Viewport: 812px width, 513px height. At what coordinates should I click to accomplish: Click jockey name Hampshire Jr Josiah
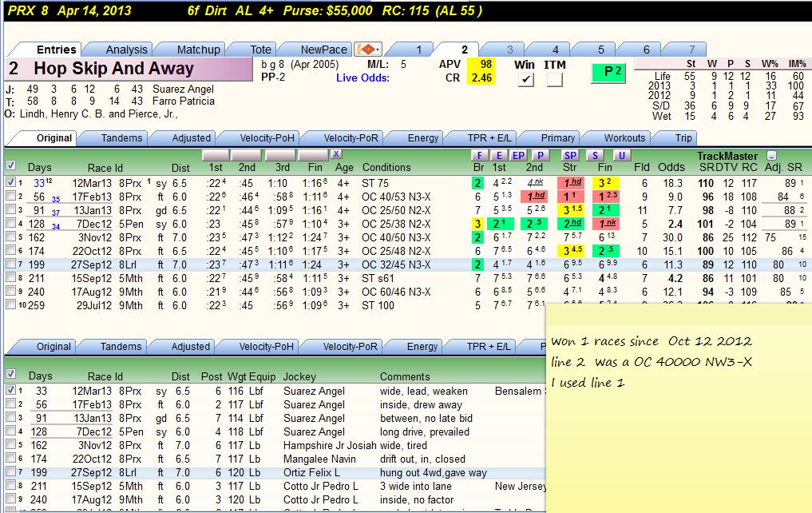(x=330, y=446)
